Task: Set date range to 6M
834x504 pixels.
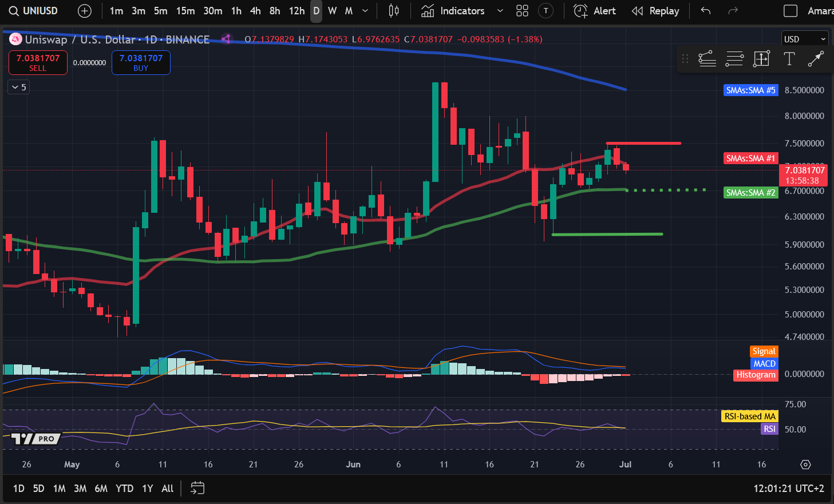Action: click(101, 489)
